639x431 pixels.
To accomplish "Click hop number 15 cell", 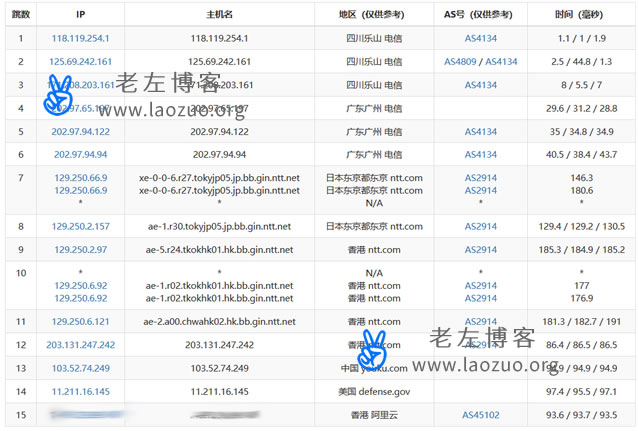I will click(x=21, y=415).
